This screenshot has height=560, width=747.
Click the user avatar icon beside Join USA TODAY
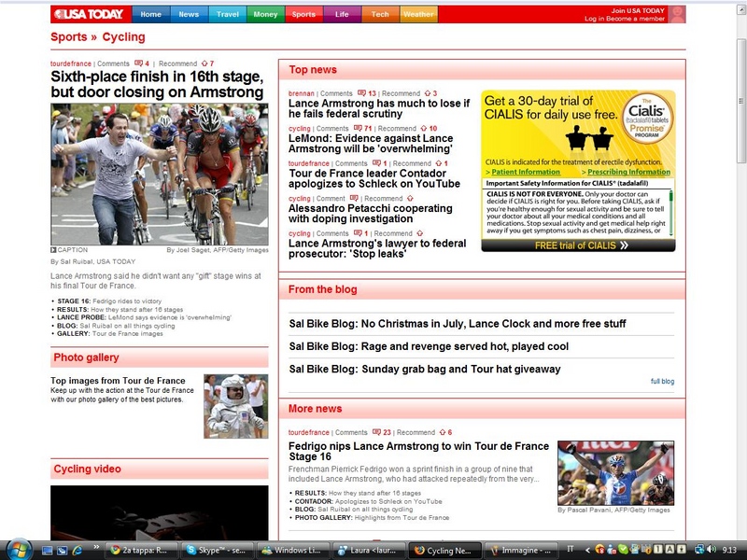tap(678, 14)
